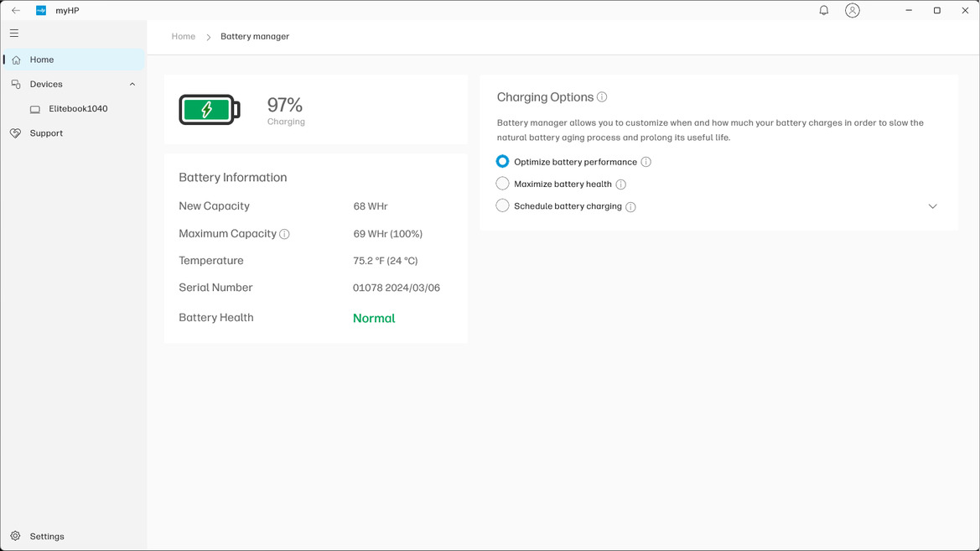This screenshot has width=980, height=551.
Task: Click info icon next to Maximize battery health
Action: click(620, 185)
